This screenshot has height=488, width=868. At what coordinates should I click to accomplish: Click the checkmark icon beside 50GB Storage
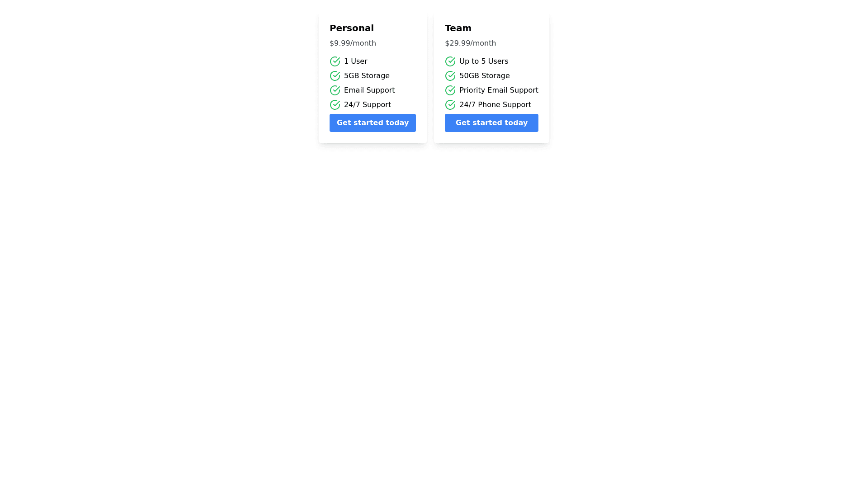[x=450, y=76]
